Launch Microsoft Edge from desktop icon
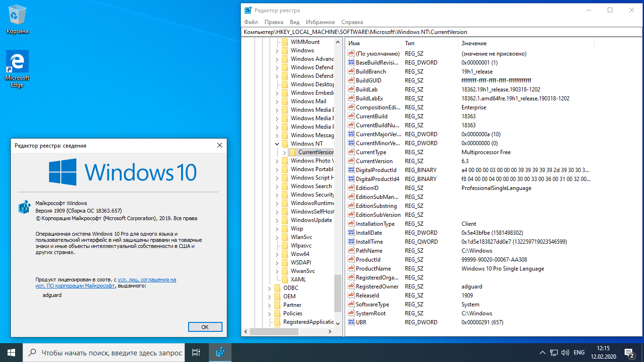Image resolution: width=644 pixels, height=362 pixels. pyautogui.click(x=17, y=69)
